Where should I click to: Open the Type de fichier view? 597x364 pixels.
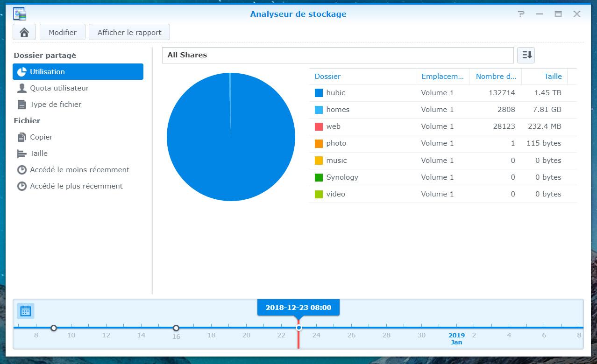(56, 105)
